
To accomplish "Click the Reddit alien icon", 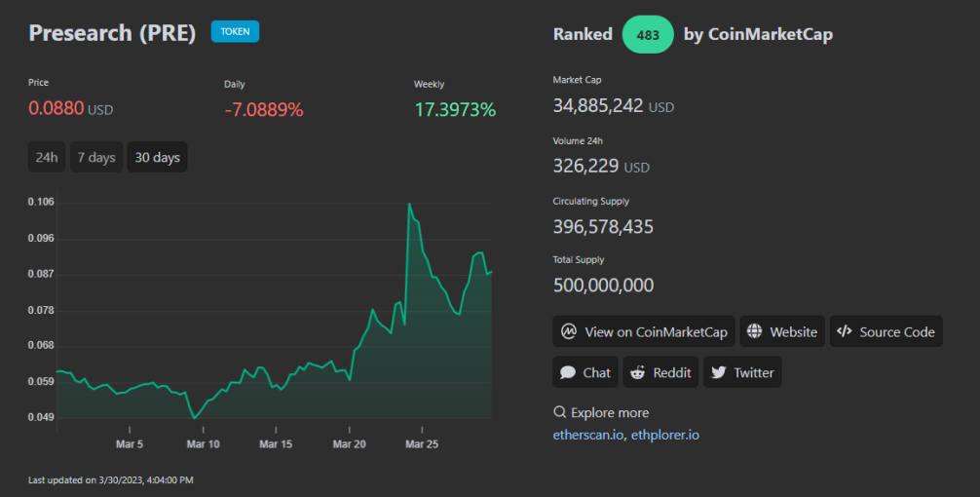I will [x=637, y=372].
